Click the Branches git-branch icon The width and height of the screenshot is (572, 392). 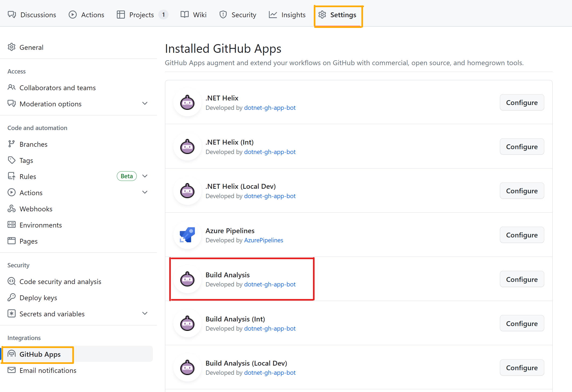[12, 144]
